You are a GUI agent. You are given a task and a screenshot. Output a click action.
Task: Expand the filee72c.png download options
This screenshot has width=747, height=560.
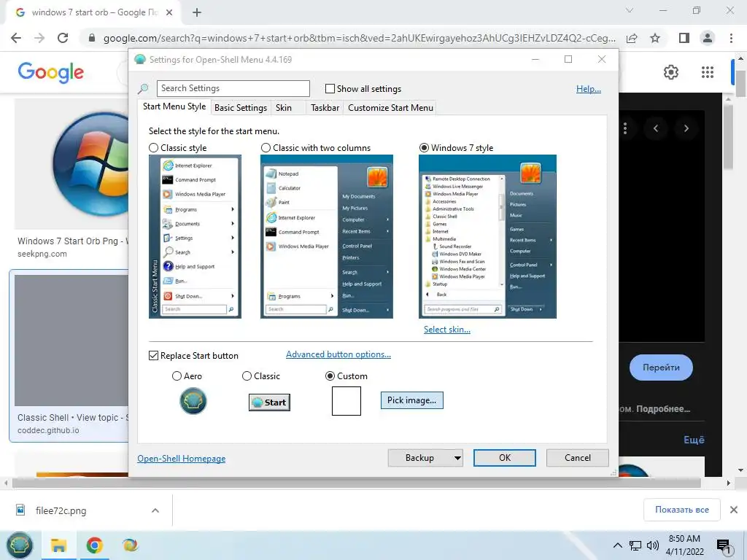(x=155, y=510)
